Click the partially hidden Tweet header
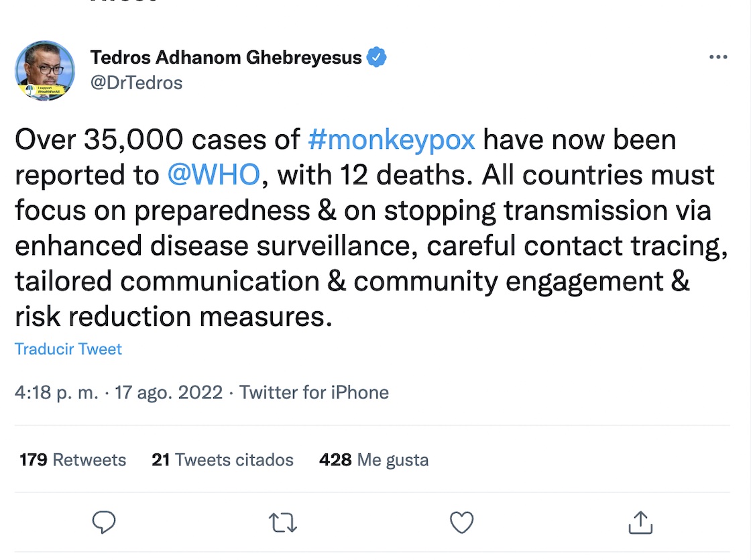The height and width of the screenshot is (560, 751). coord(124,3)
